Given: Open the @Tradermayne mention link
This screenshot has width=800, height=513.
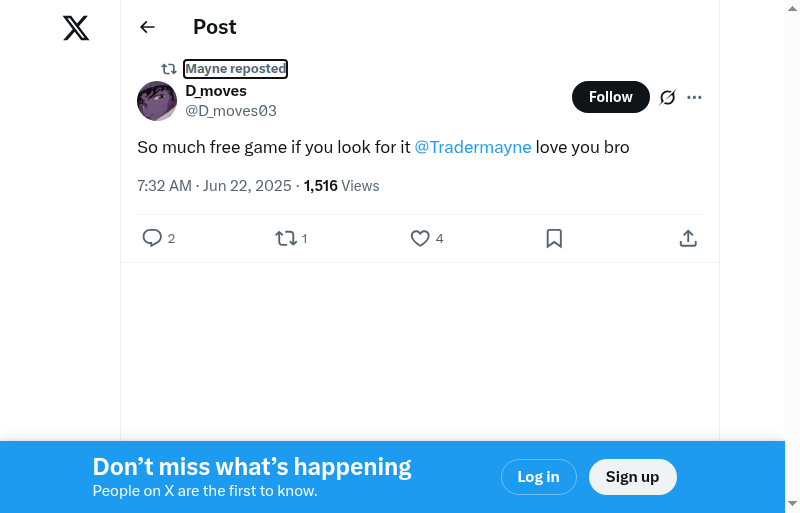Looking at the screenshot, I should pos(473,147).
